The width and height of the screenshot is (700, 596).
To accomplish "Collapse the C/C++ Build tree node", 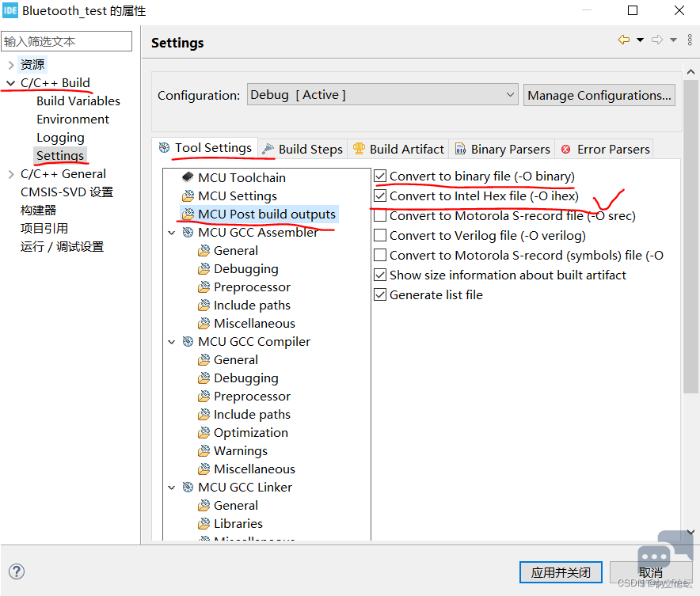I will pos(10,83).
